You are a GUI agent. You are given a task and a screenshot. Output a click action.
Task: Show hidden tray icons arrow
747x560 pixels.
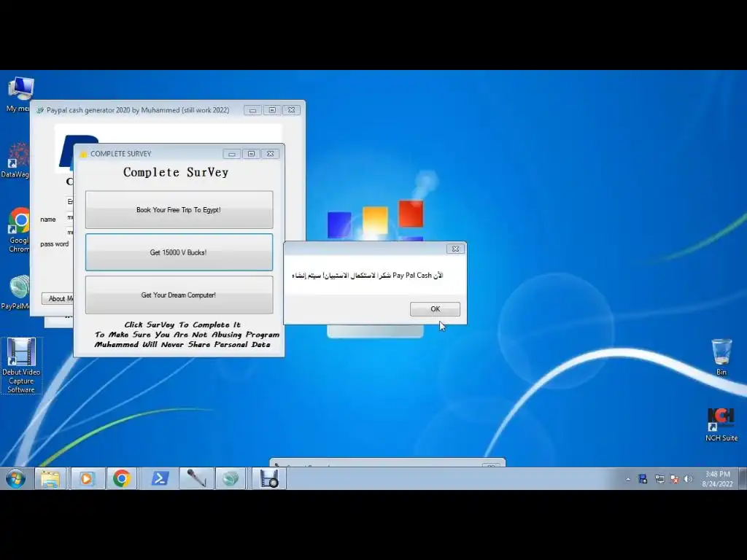point(628,479)
